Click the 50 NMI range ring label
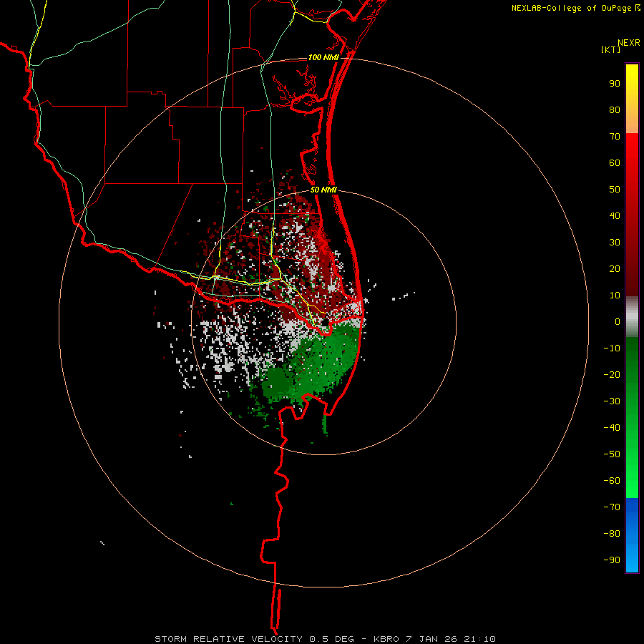 (x=323, y=190)
